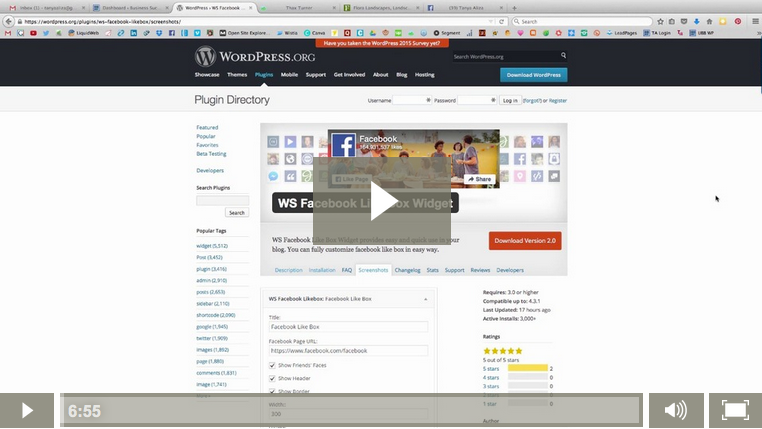This screenshot has height=429, width=762.
Task: Switch to the plugin Description tab
Action: click(x=289, y=270)
